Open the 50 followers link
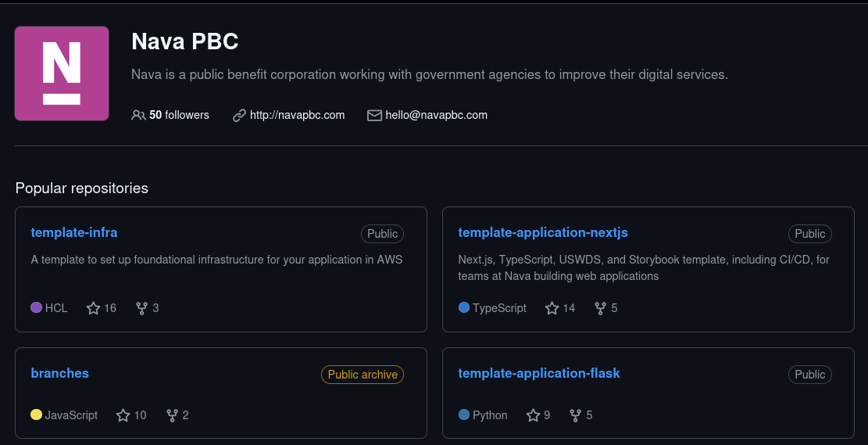 pos(180,115)
